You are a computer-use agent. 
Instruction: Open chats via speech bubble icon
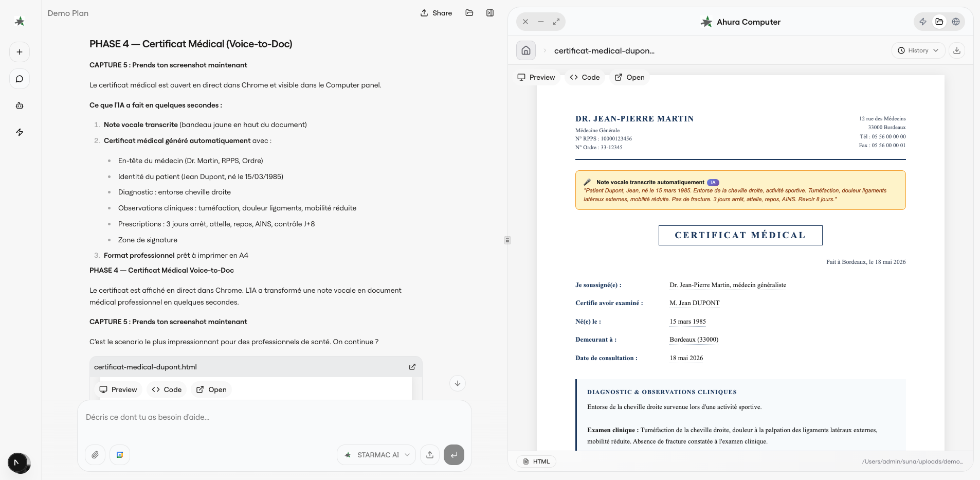20,79
